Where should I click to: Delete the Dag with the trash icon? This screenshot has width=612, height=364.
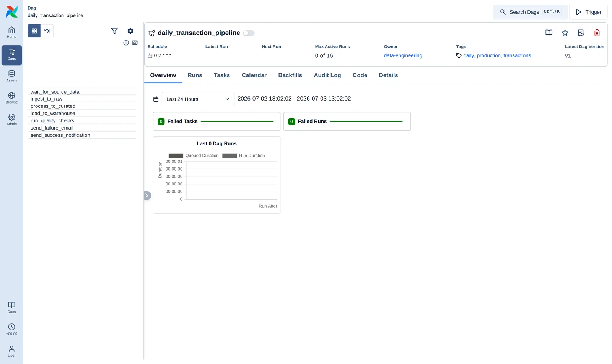(597, 33)
